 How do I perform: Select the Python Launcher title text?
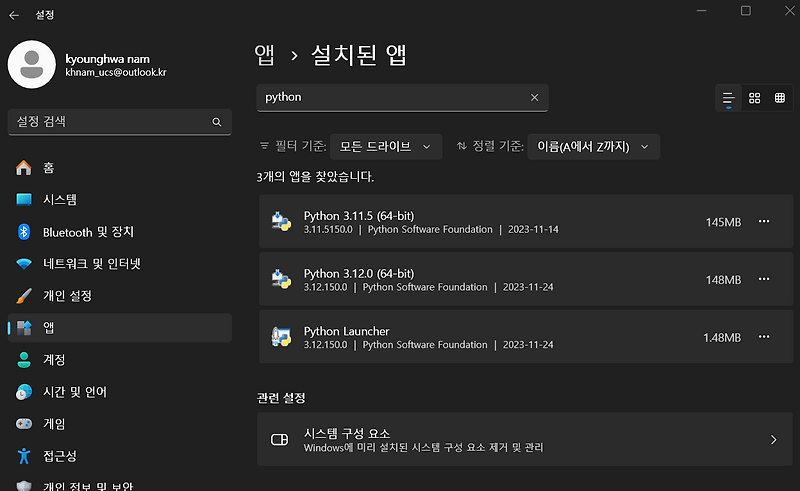tap(346, 331)
